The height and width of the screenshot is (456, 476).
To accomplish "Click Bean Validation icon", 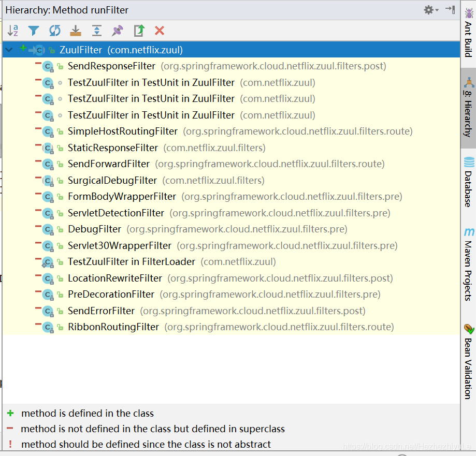I will pyautogui.click(x=469, y=329).
